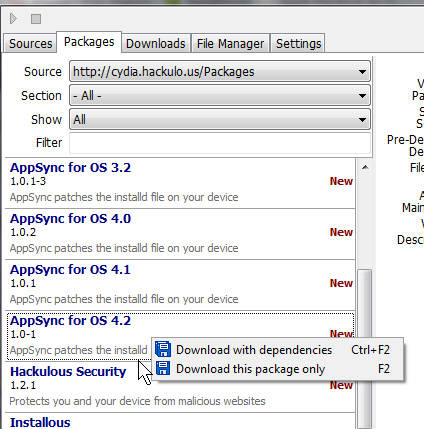424x429 pixels.
Task: Open the Downloads tab
Action: tap(156, 43)
